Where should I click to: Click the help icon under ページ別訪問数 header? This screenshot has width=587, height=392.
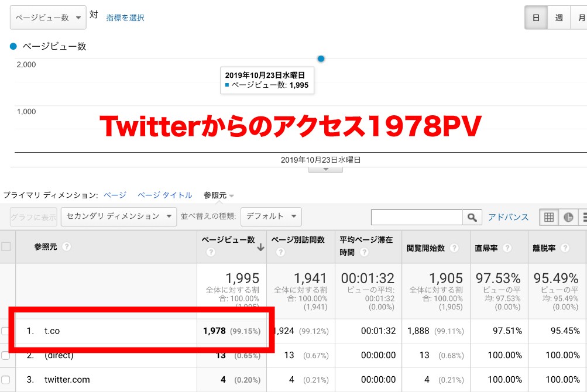coord(280,252)
